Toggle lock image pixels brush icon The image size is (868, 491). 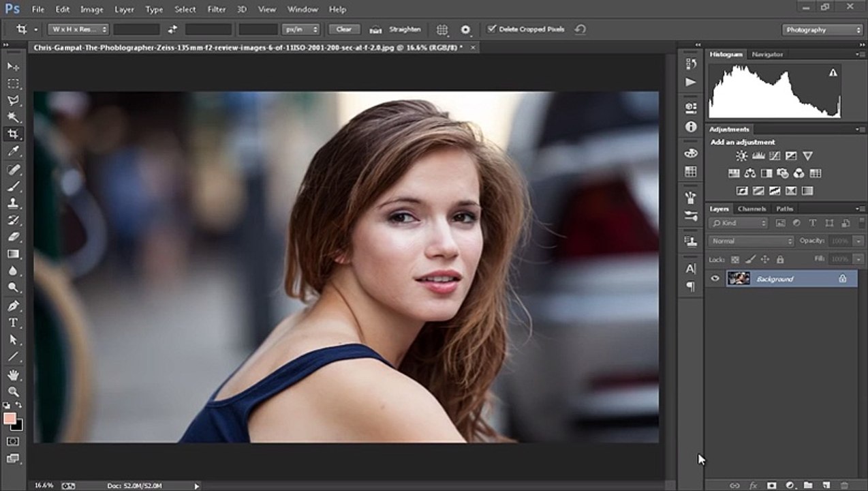coord(749,259)
